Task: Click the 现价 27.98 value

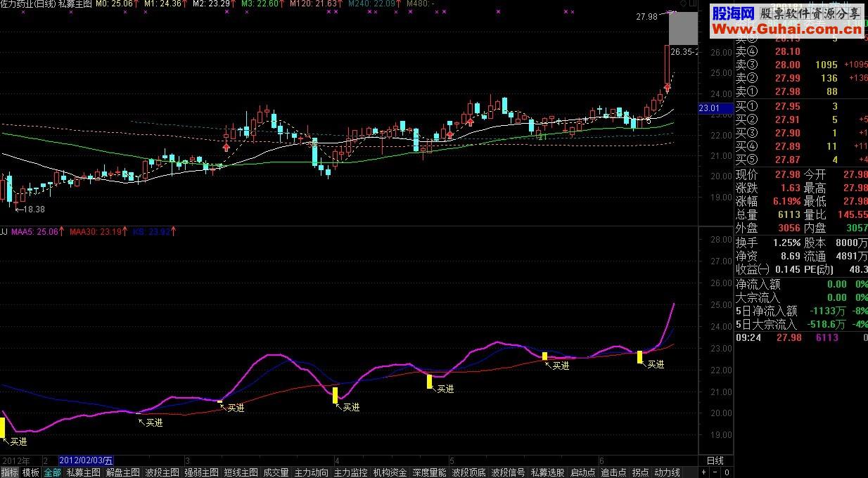Action: (786, 174)
